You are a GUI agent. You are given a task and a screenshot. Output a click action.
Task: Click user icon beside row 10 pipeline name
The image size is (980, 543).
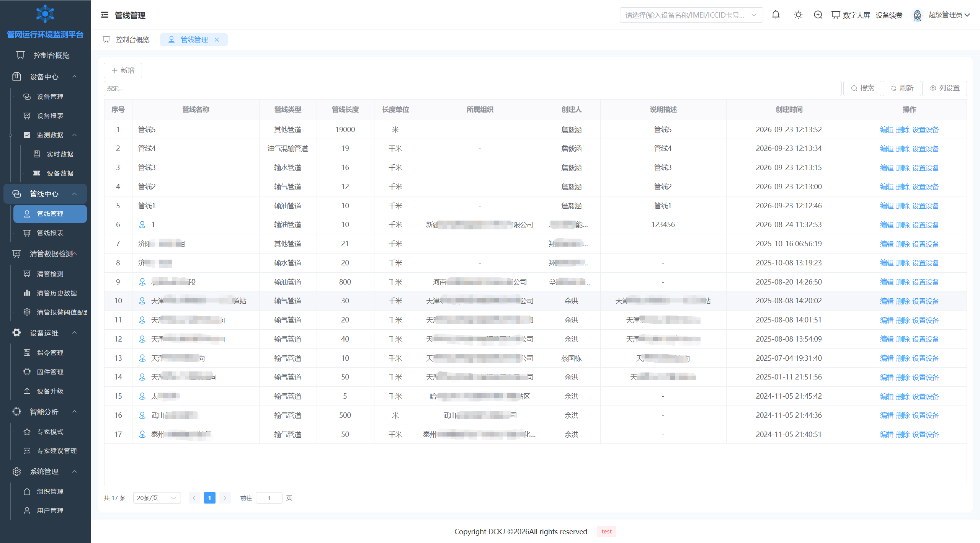[x=142, y=301]
